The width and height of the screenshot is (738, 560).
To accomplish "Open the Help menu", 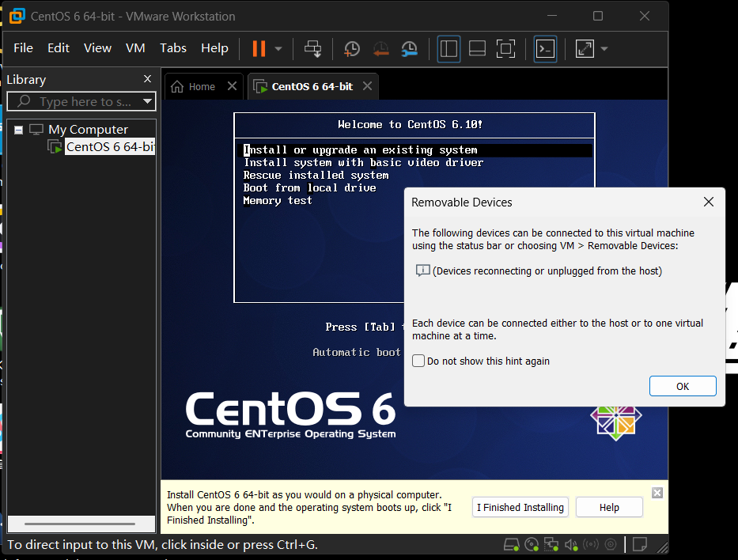I will [214, 48].
